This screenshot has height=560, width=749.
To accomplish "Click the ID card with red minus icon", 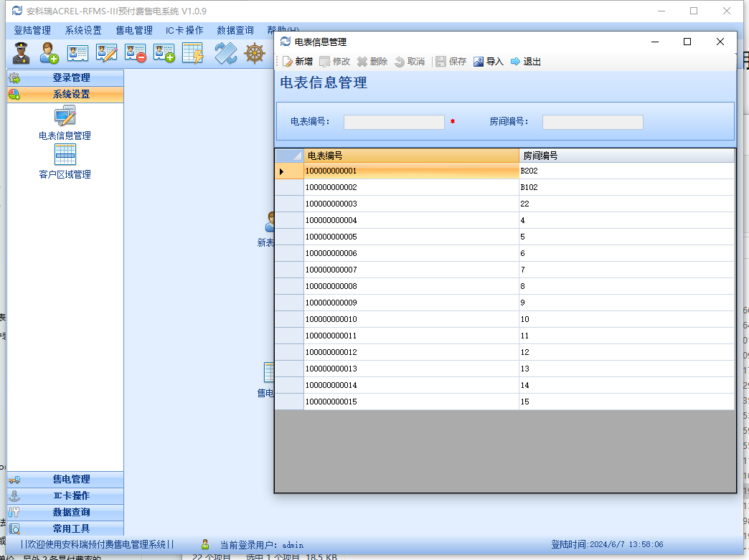I will point(136,54).
